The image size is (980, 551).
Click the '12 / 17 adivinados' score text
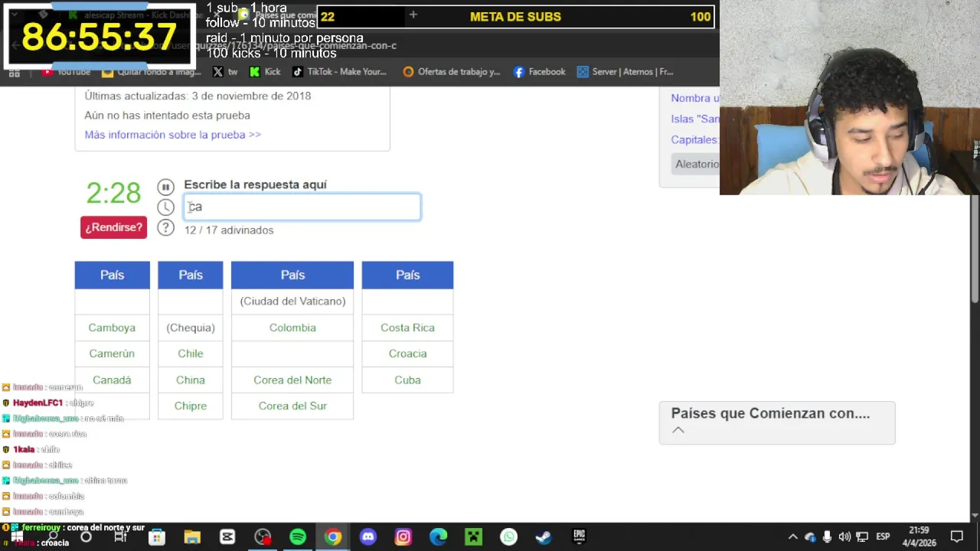(228, 230)
